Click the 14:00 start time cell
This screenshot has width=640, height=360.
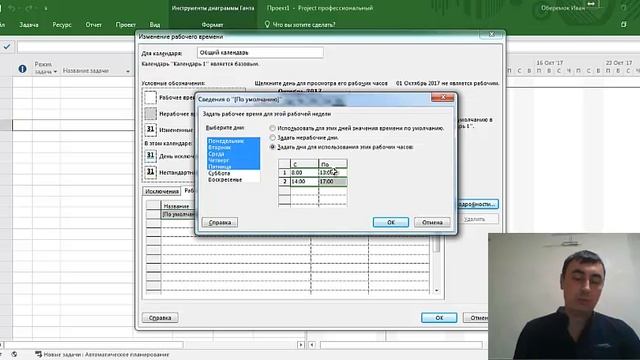click(304, 181)
